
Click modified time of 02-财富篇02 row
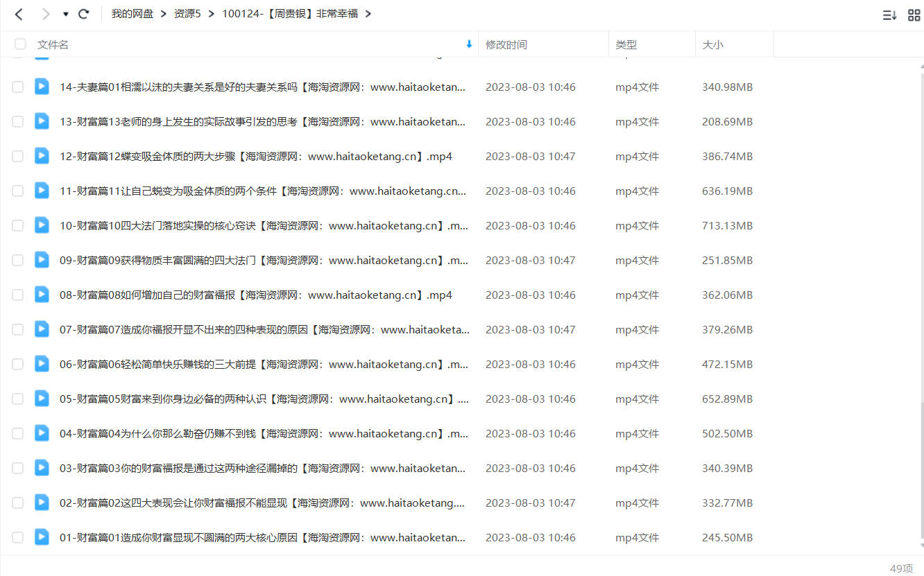coord(531,503)
